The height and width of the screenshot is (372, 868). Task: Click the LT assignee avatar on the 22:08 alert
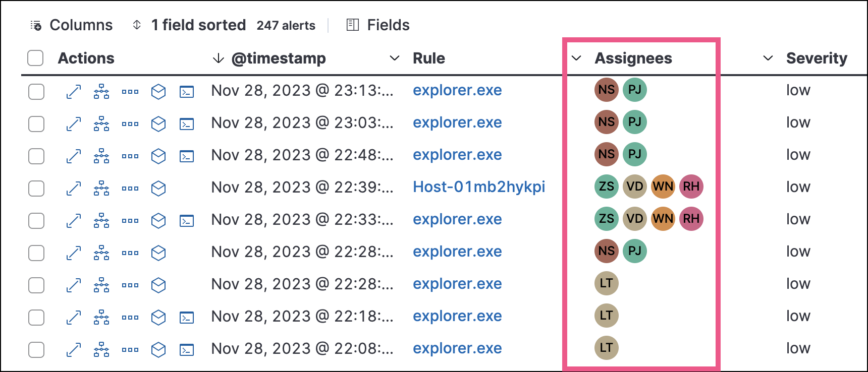606,348
